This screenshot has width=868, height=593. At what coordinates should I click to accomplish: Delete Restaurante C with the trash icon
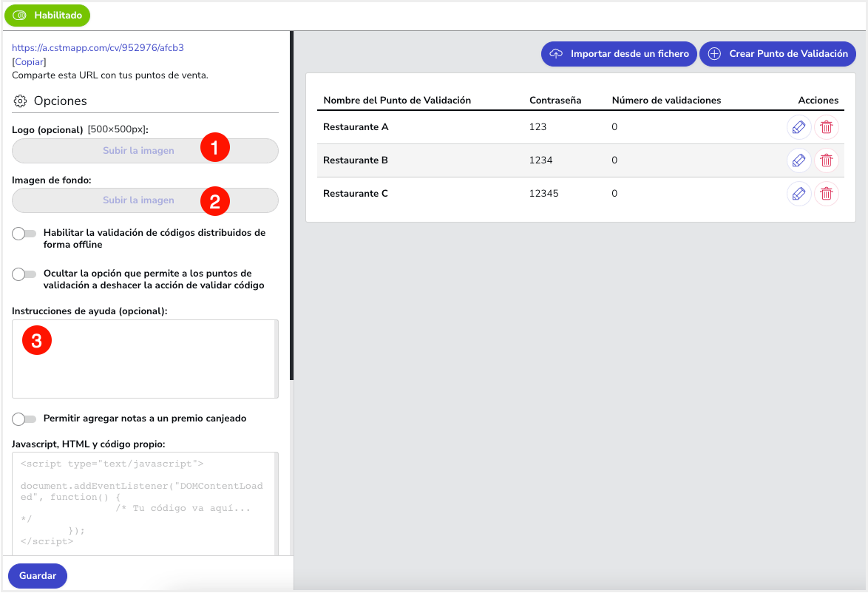827,194
